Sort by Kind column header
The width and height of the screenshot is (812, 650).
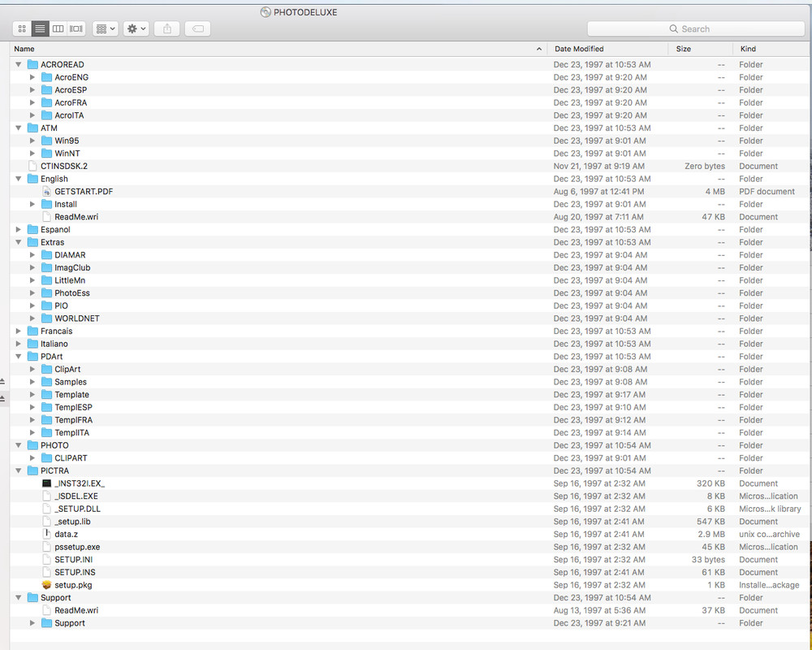tap(771, 49)
